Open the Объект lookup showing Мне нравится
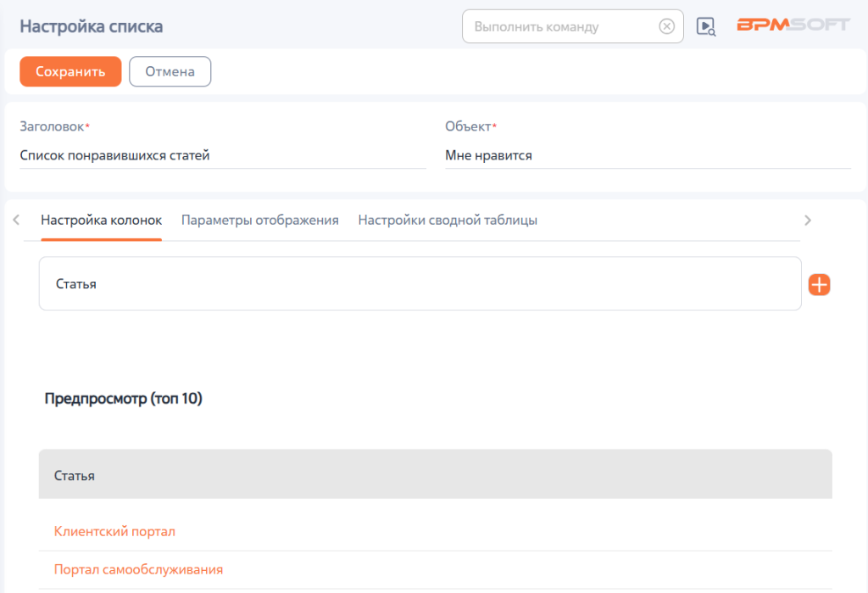 click(648, 155)
